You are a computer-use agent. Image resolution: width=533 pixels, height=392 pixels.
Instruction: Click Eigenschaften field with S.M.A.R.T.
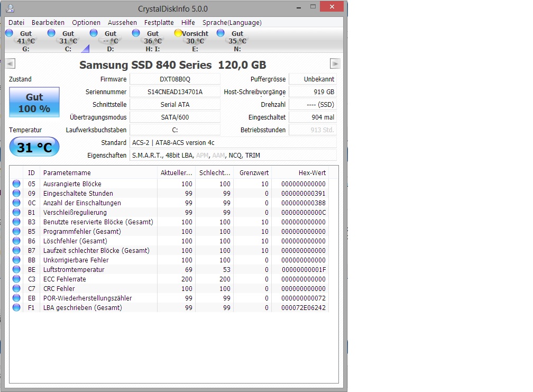233,156
